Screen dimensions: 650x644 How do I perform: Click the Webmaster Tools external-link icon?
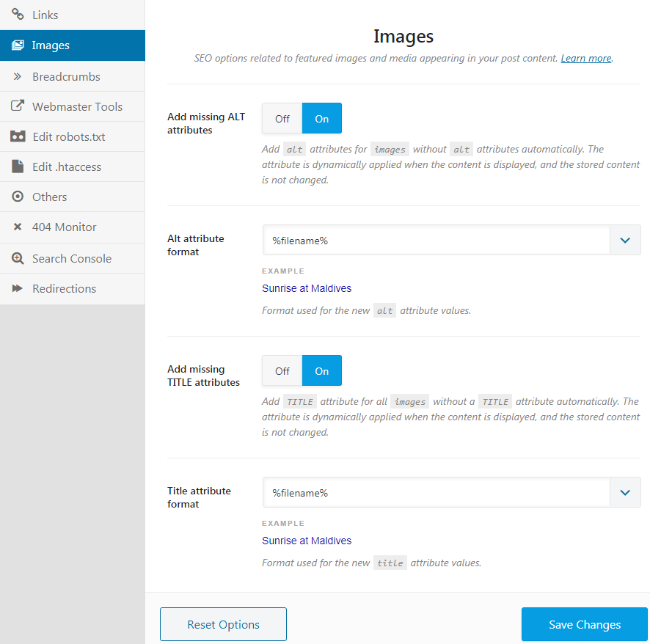click(x=18, y=106)
